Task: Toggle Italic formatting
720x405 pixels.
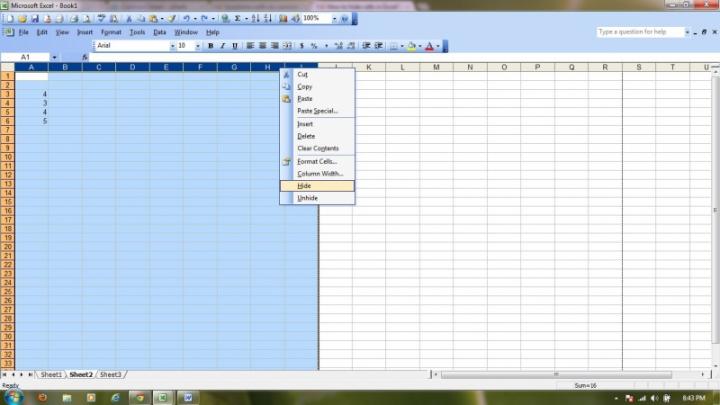Action: pyautogui.click(x=222, y=46)
